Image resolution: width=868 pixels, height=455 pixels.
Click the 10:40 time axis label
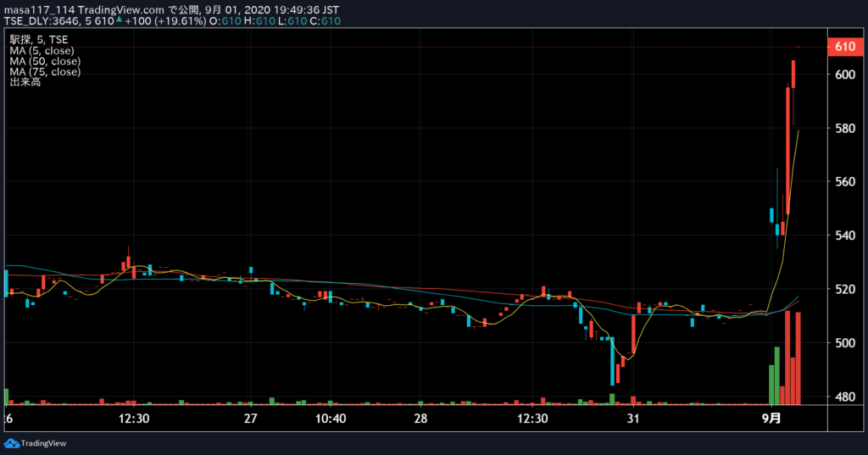coord(331,419)
